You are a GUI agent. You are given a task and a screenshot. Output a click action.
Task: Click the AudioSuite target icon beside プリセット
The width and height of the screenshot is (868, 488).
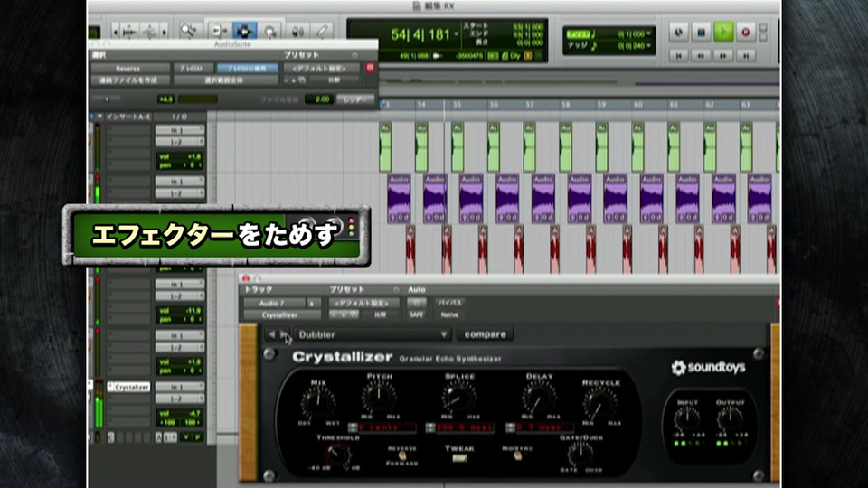354,55
